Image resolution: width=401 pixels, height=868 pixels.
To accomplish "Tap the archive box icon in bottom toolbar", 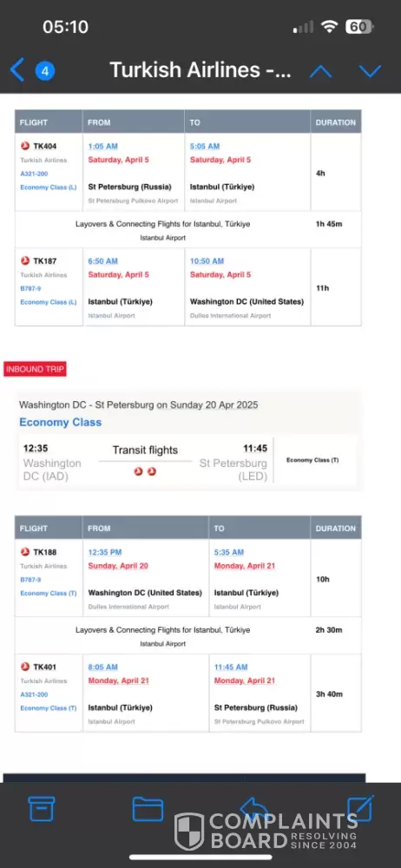I will [42, 809].
